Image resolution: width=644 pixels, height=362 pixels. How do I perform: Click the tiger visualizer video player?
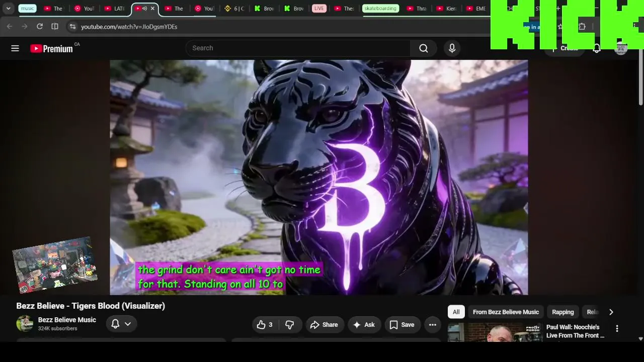click(x=319, y=177)
